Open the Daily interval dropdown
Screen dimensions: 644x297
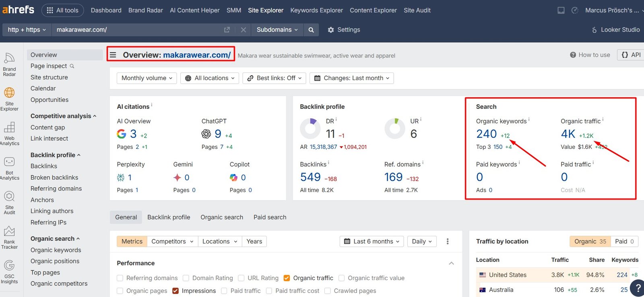tap(422, 241)
